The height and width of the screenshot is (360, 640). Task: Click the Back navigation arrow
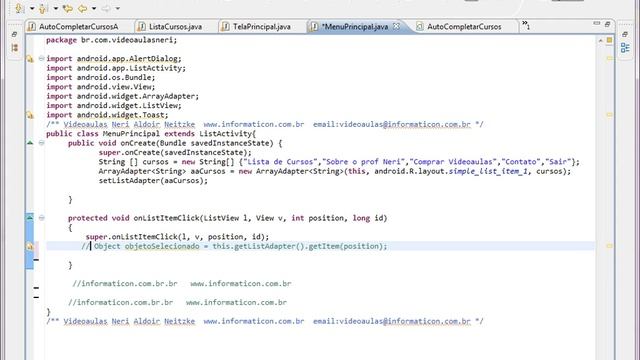pyautogui.click(x=82, y=8)
